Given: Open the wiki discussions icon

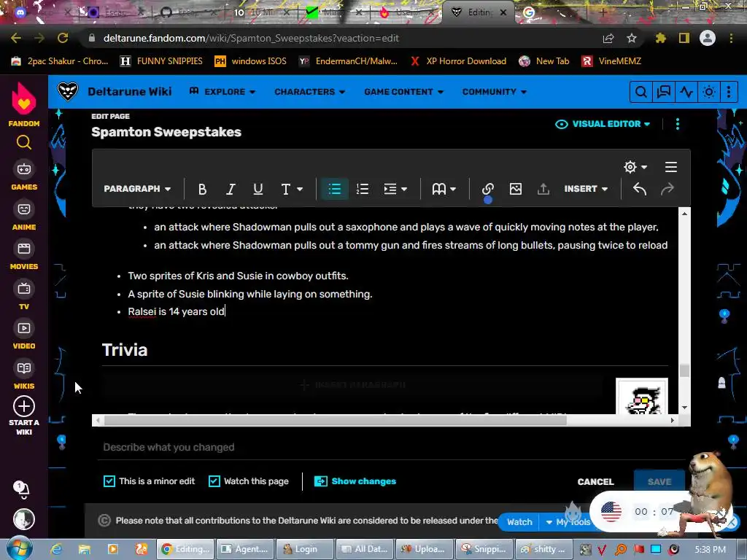Looking at the screenshot, I should 664,92.
